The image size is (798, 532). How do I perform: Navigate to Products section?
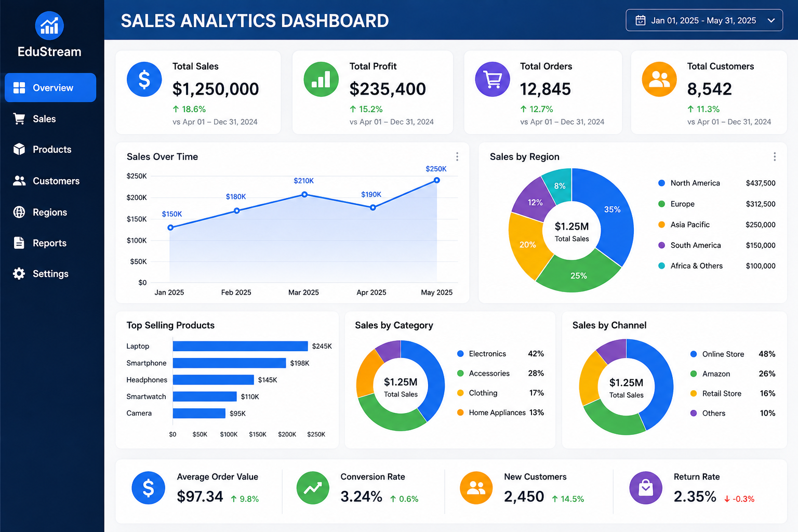(50, 150)
